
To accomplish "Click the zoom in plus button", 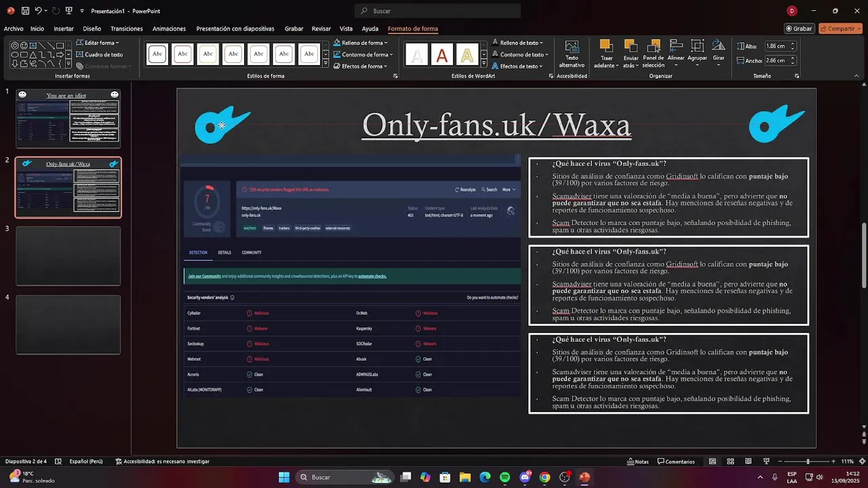I will 835,462.
